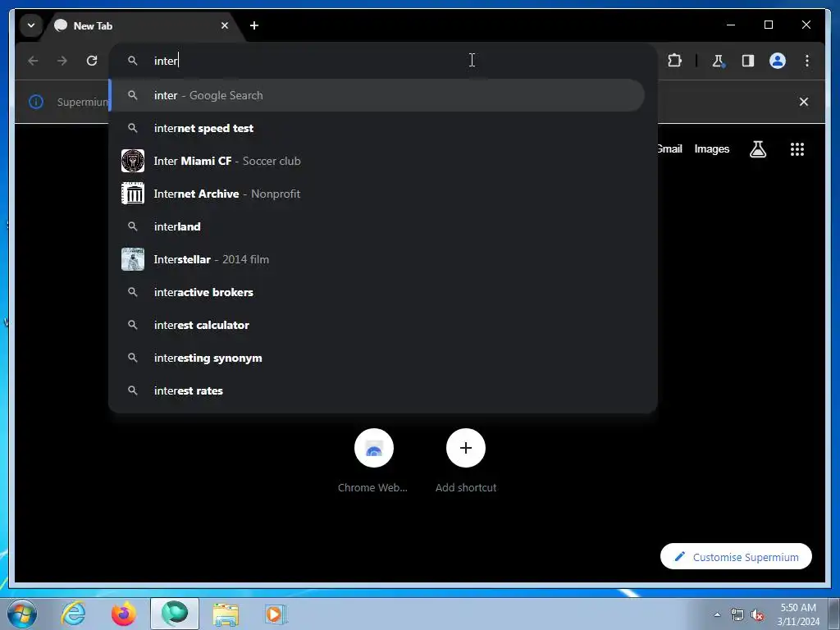Open the tab search dropdown arrow
This screenshot has width=840, height=630.
tap(31, 25)
